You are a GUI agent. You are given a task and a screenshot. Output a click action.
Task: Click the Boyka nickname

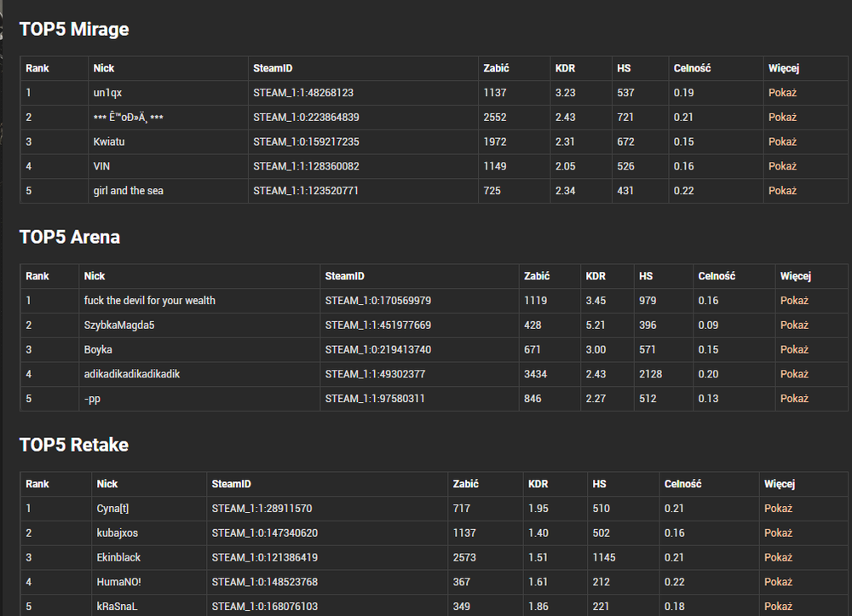[98, 350]
